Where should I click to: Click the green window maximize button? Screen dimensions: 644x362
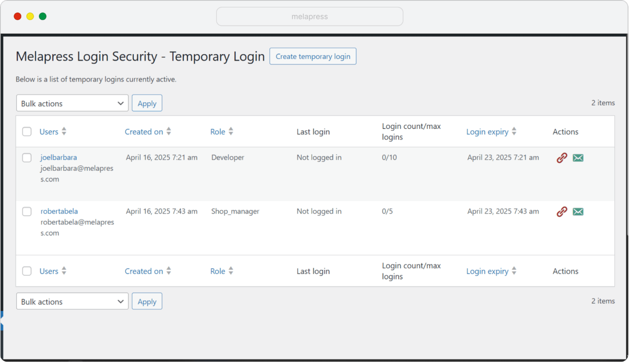click(x=42, y=16)
